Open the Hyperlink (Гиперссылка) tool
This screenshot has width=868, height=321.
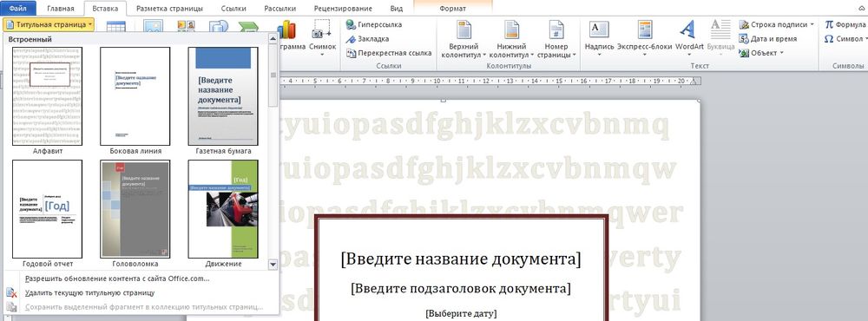[373, 25]
